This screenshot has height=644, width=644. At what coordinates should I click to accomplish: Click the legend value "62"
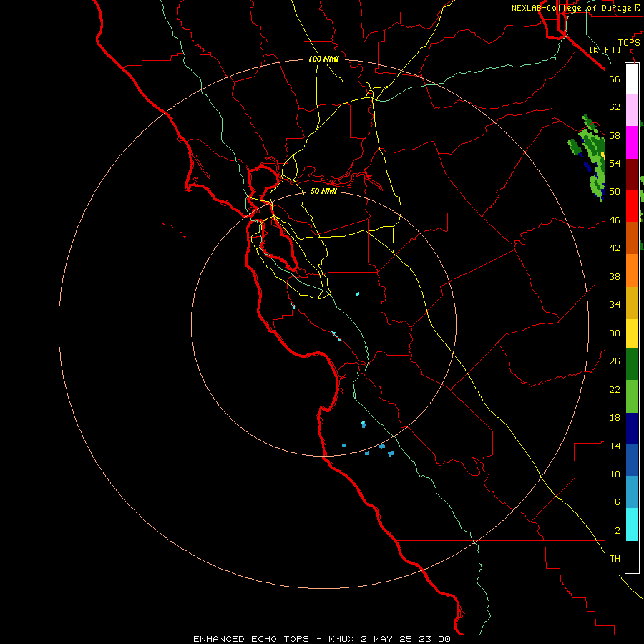(x=615, y=107)
